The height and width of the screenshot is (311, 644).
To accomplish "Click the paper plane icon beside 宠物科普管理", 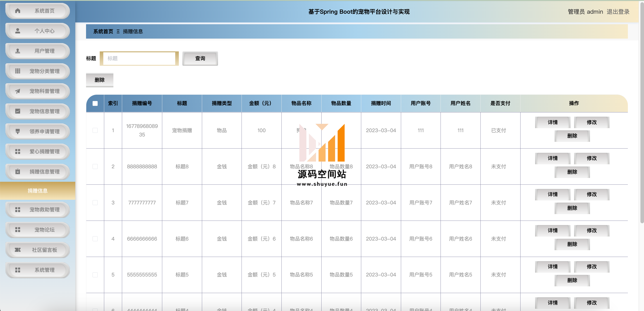I will click(x=17, y=91).
